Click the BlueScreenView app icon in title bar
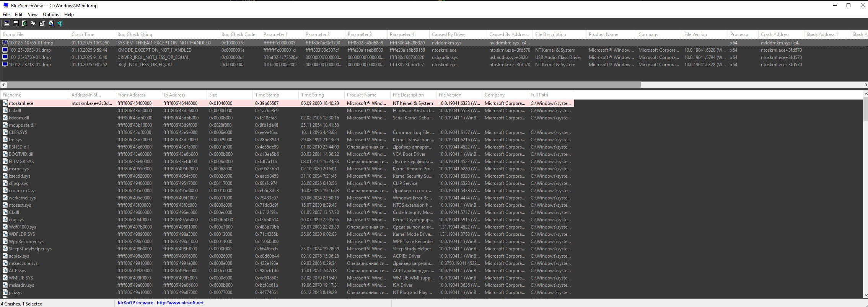 point(6,5)
